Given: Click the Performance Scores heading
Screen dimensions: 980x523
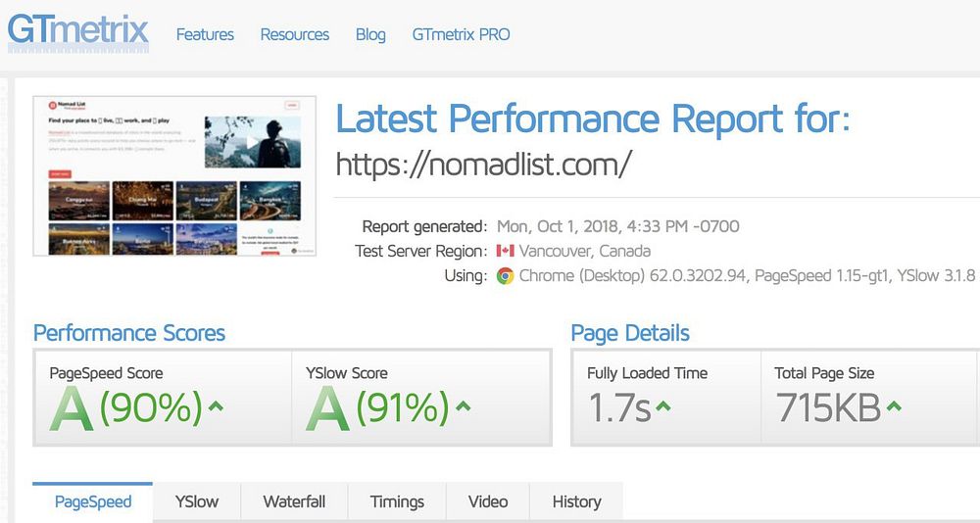Looking at the screenshot, I should 128,333.
